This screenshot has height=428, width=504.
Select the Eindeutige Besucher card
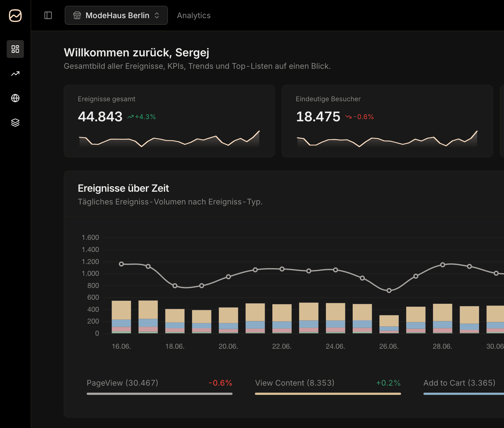(x=387, y=121)
